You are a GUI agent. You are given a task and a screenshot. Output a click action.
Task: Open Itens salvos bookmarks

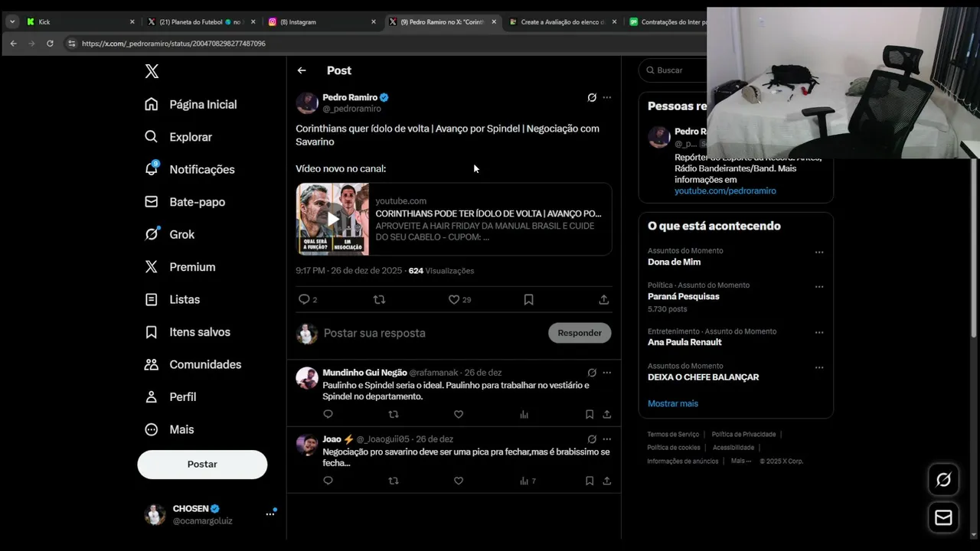click(x=188, y=332)
